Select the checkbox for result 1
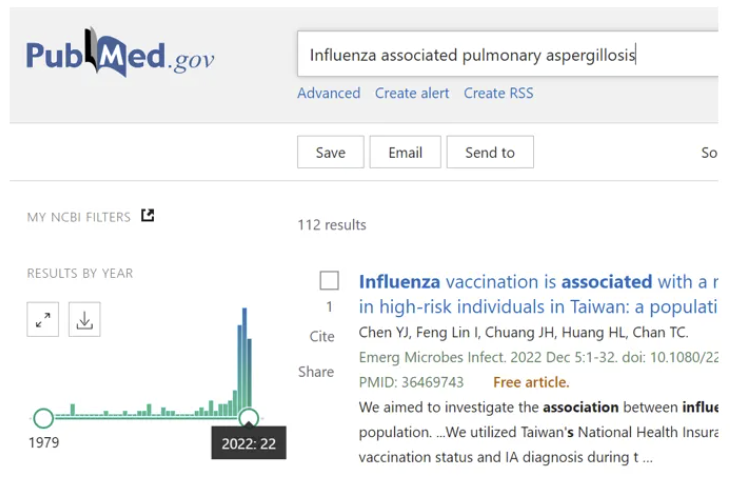Screen dimensions: 743x477 point(329,281)
